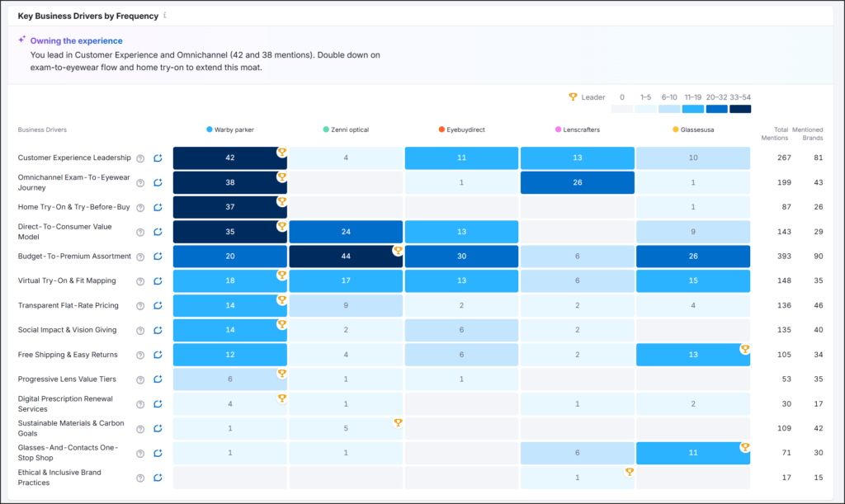
Task: Refresh Glasses-And-Contacts One-Stop Shop row
Action: pyautogui.click(x=158, y=454)
